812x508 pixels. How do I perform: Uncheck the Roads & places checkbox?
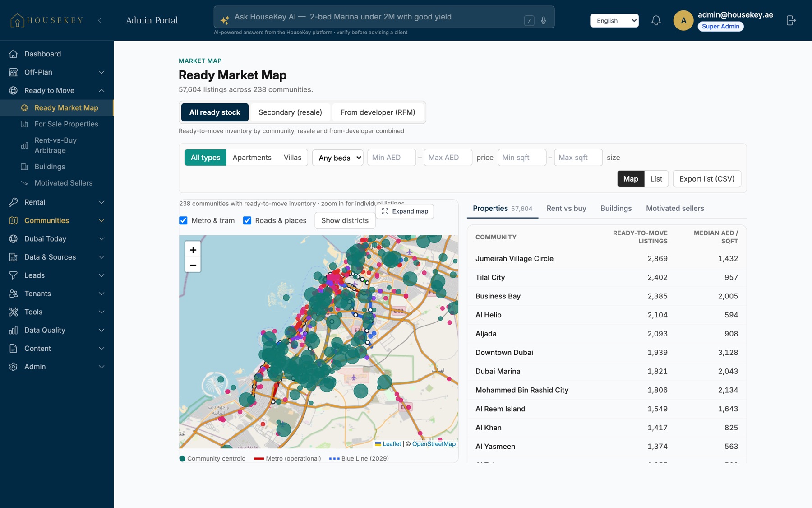coord(247,220)
